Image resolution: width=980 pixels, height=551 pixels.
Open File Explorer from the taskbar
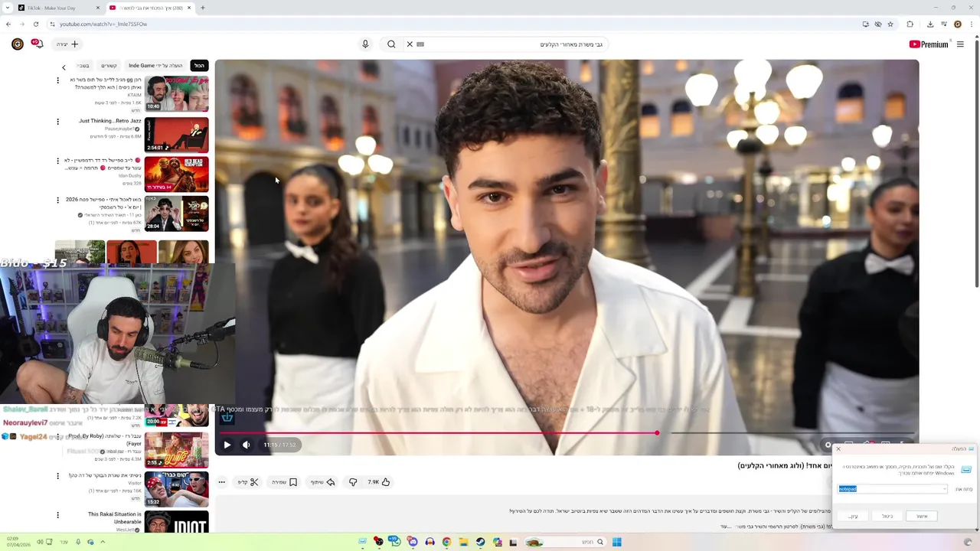click(x=463, y=542)
